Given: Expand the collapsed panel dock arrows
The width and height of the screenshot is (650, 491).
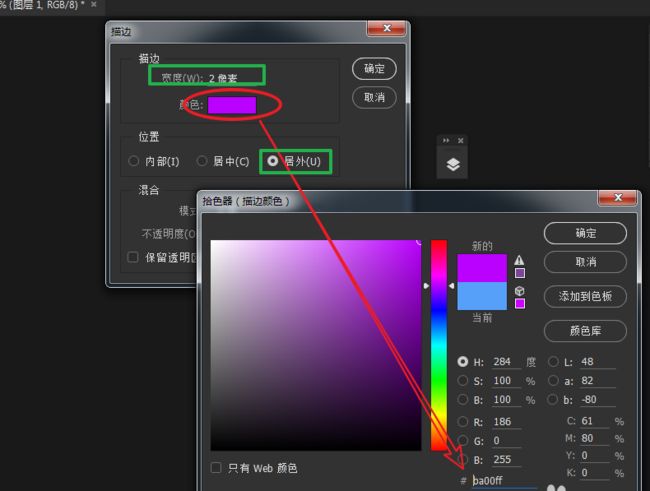Looking at the screenshot, I should coord(446,141).
